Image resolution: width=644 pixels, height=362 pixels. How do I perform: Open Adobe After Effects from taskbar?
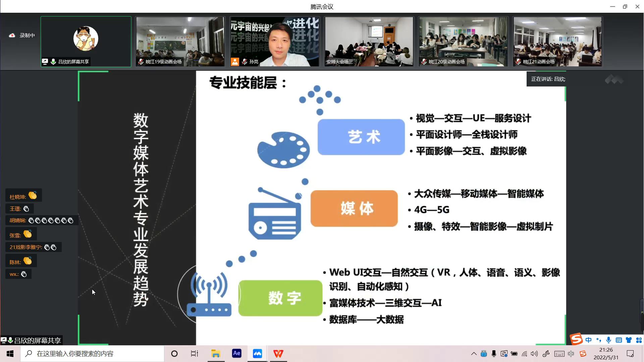pyautogui.click(x=236, y=353)
